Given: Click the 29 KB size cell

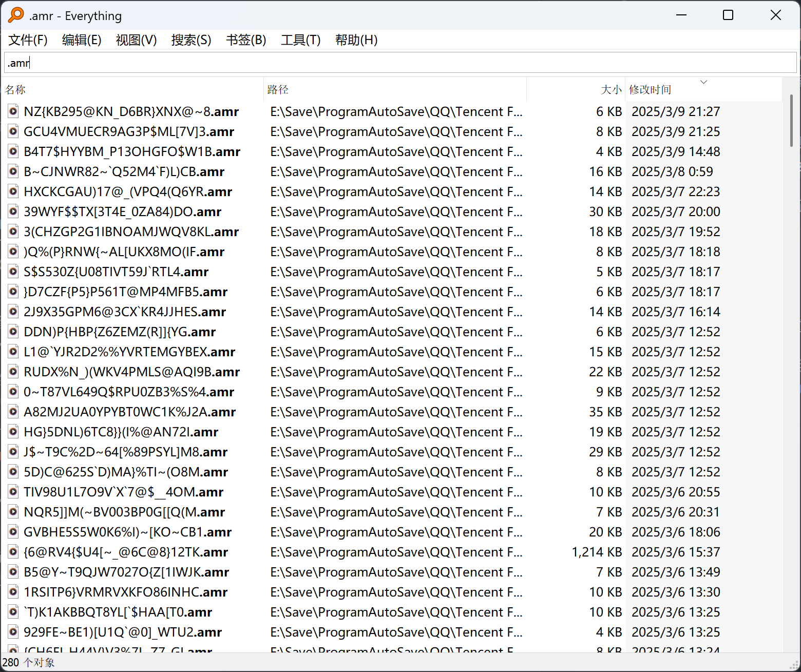Looking at the screenshot, I should click(605, 452).
